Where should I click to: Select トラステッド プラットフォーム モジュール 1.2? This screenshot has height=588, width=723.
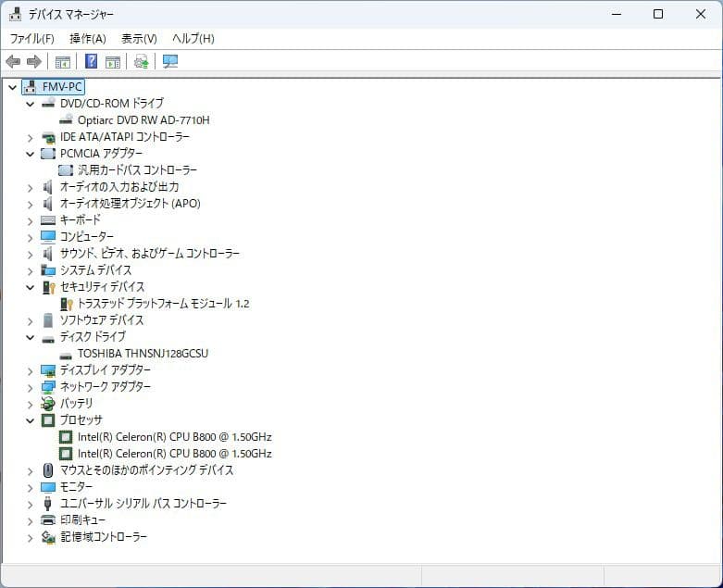coord(164,304)
